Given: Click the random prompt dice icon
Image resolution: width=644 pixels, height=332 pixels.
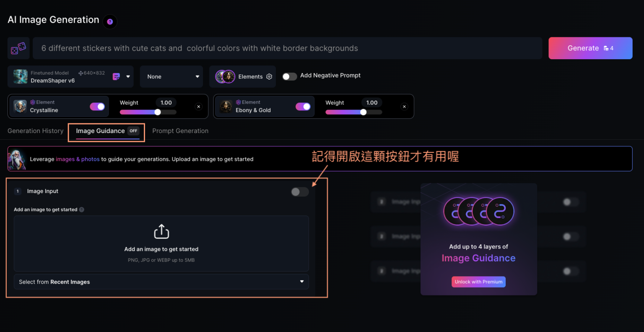Looking at the screenshot, I should pos(18,48).
